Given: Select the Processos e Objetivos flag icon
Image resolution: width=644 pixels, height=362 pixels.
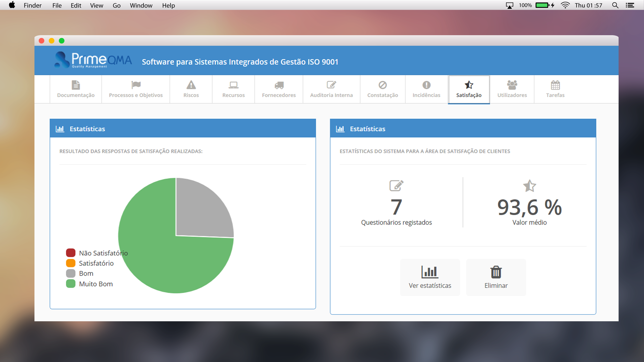Looking at the screenshot, I should pyautogui.click(x=136, y=85).
